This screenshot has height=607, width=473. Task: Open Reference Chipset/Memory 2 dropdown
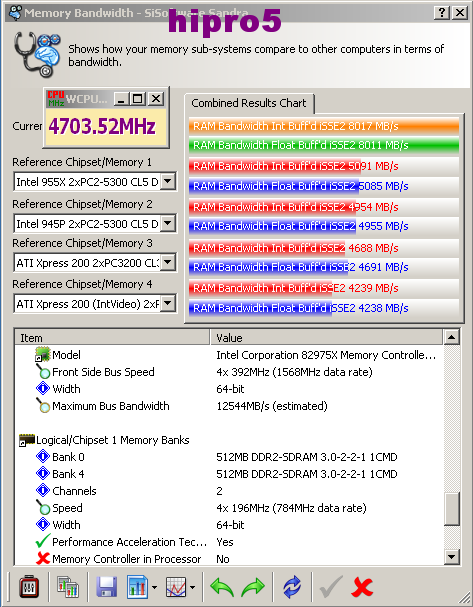click(168, 223)
